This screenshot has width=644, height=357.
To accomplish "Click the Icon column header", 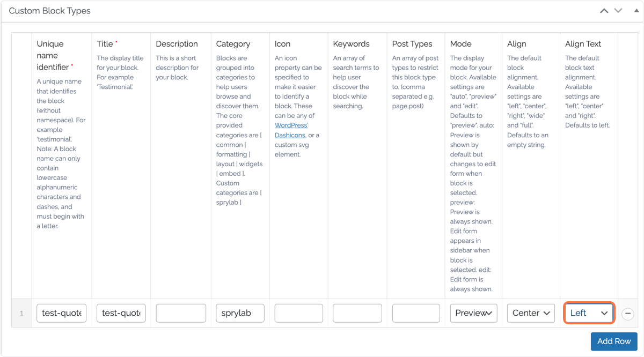I will point(282,44).
